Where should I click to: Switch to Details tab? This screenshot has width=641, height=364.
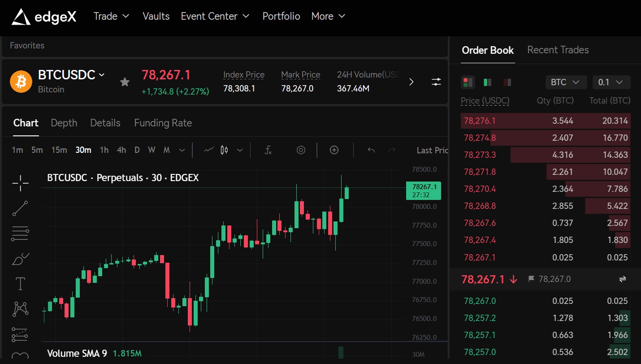point(105,123)
